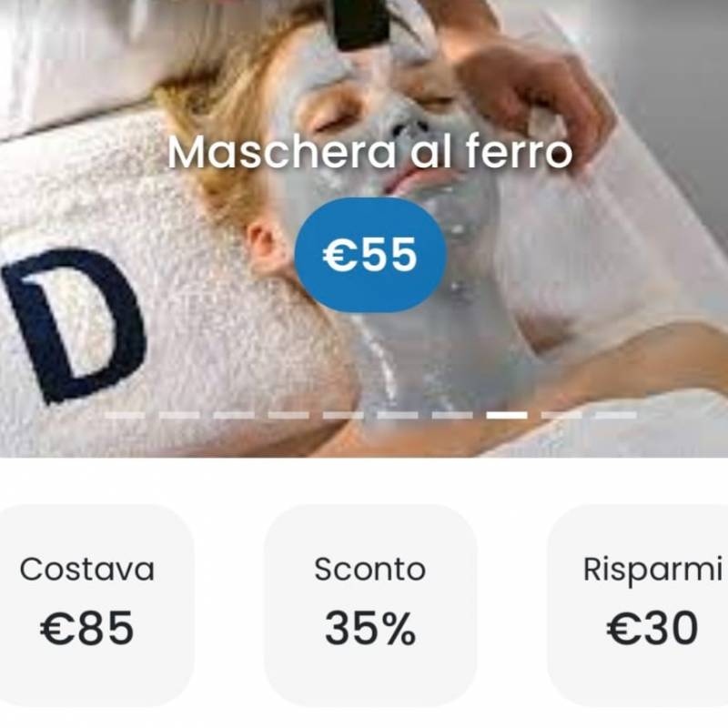Click the face mask treatment photo

pyautogui.click(x=364, y=228)
